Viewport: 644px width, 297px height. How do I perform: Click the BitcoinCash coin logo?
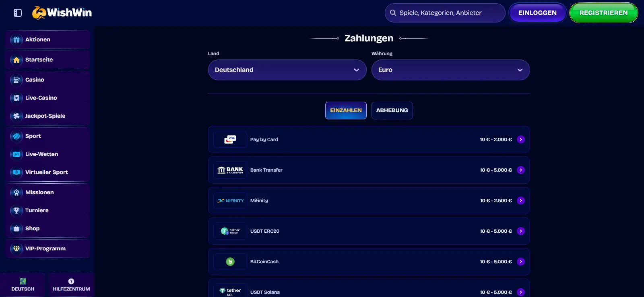[x=230, y=262]
